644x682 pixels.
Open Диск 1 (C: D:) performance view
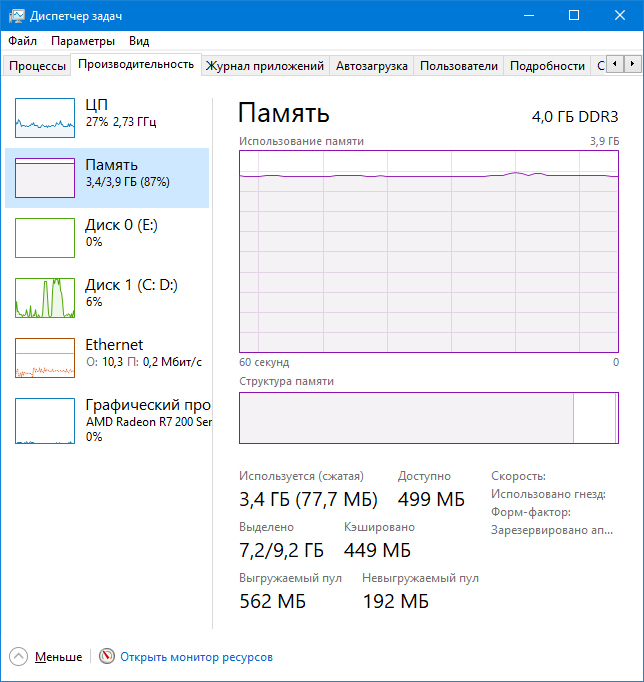coord(107,298)
